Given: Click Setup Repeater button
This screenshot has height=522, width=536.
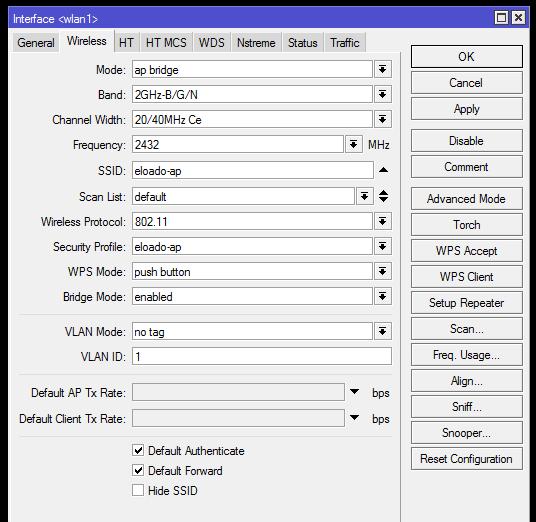Looking at the screenshot, I should tap(467, 303).
